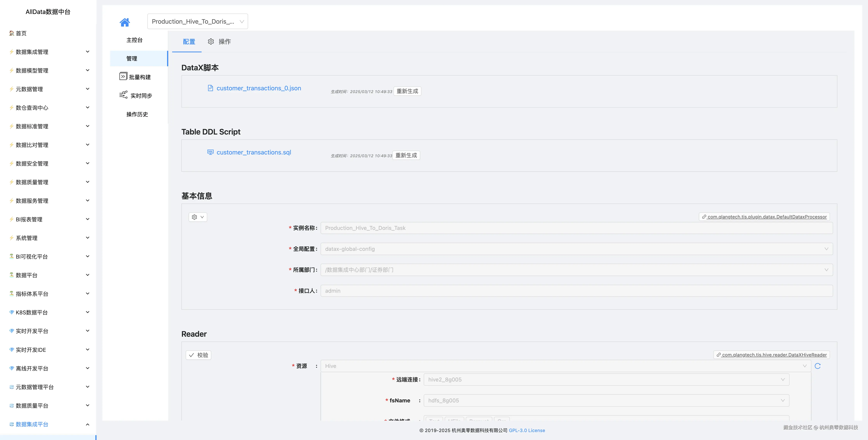Viewport: 868px width, 440px height.
Task: Open the gear settings dropdown in 基本信息
Action: tap(198, 217)
